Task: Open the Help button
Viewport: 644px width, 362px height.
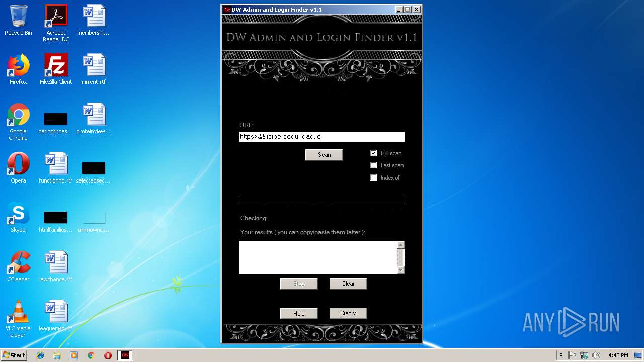Action: [x=299, y=314]
